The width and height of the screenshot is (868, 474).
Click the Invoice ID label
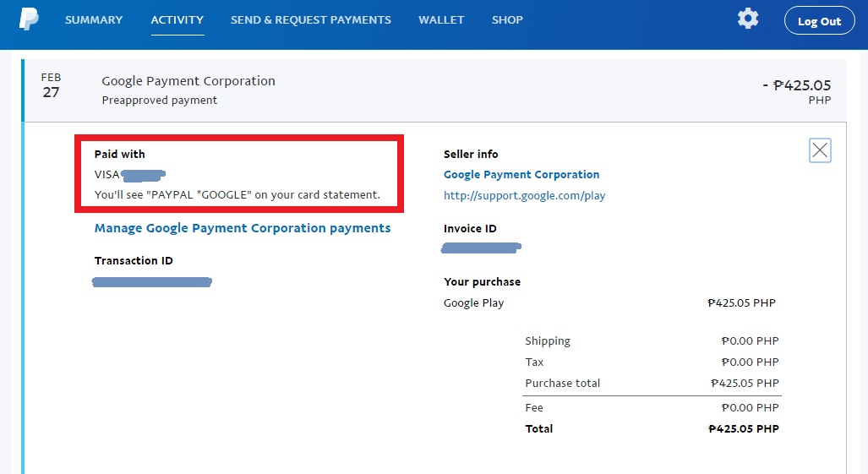point(470,228)
